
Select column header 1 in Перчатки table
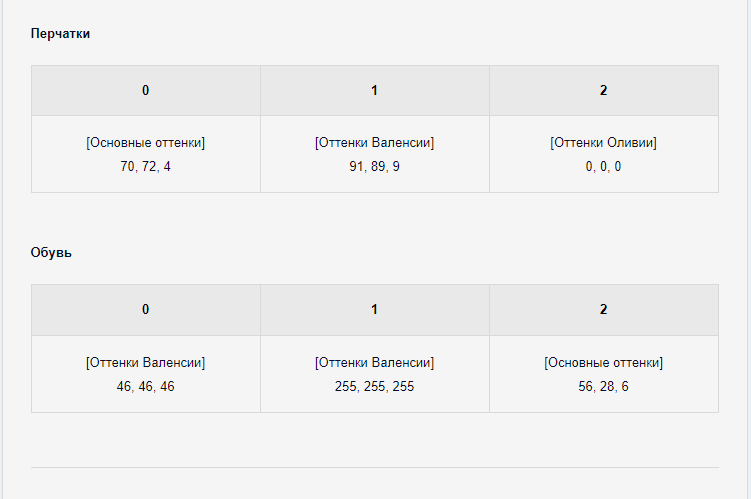tap(375, 91)
